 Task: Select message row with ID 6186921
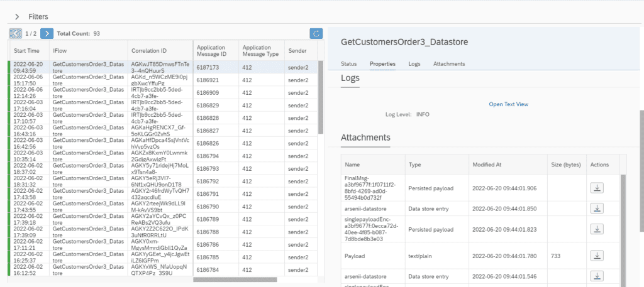click(x=163, y=80)
